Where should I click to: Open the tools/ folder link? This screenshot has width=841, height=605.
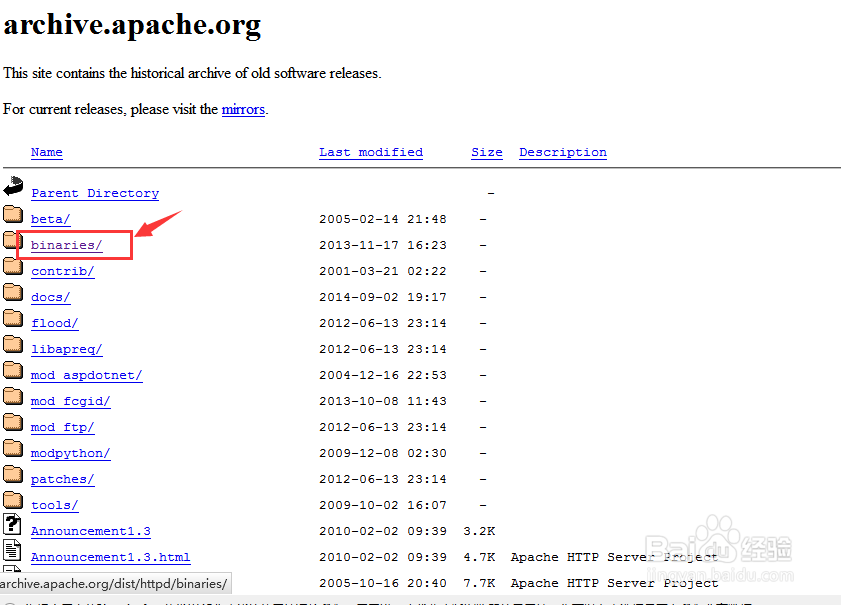click(55, 505)
